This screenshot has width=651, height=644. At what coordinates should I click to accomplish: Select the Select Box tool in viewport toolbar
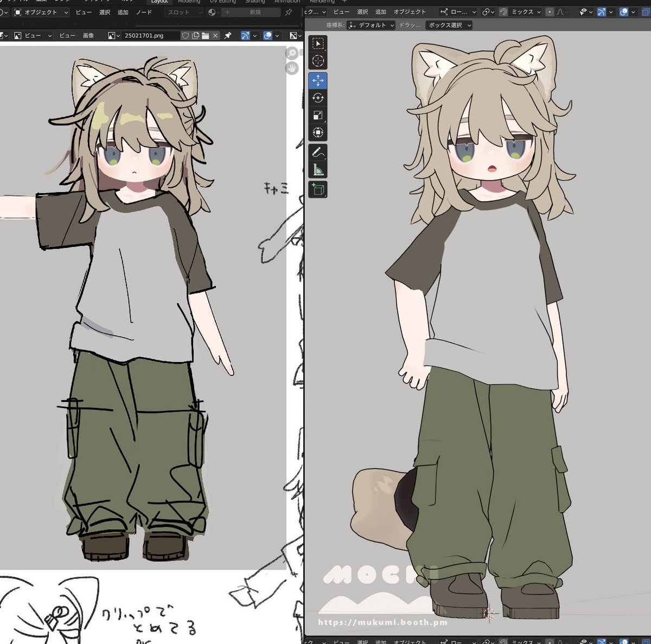[x=318, y=43]
